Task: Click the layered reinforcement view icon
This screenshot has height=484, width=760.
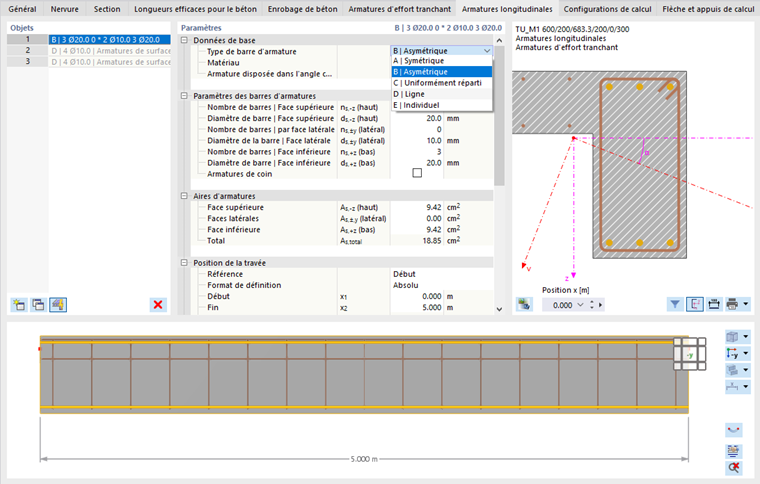Action: (733, 451)
